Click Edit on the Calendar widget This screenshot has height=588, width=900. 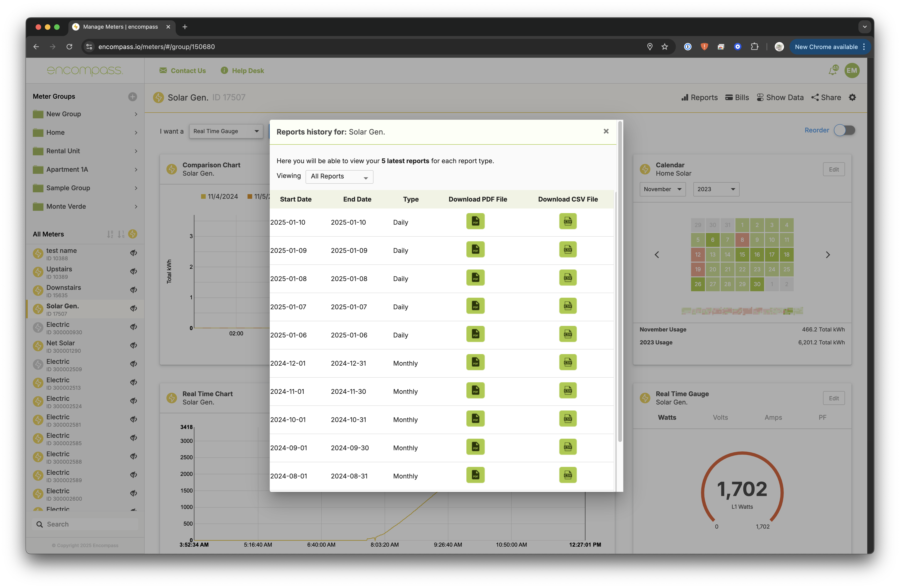tap(833, 169)
